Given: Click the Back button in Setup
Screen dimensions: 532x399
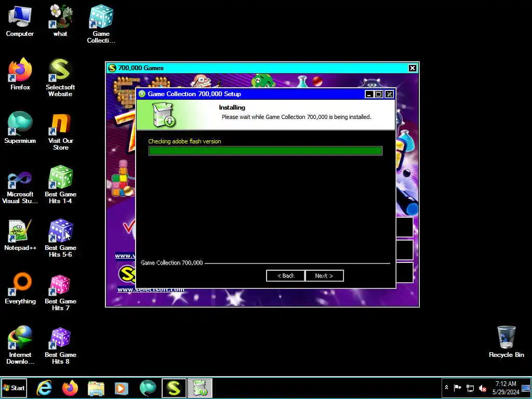Looking at the screenshot, I should click(285, 276).
